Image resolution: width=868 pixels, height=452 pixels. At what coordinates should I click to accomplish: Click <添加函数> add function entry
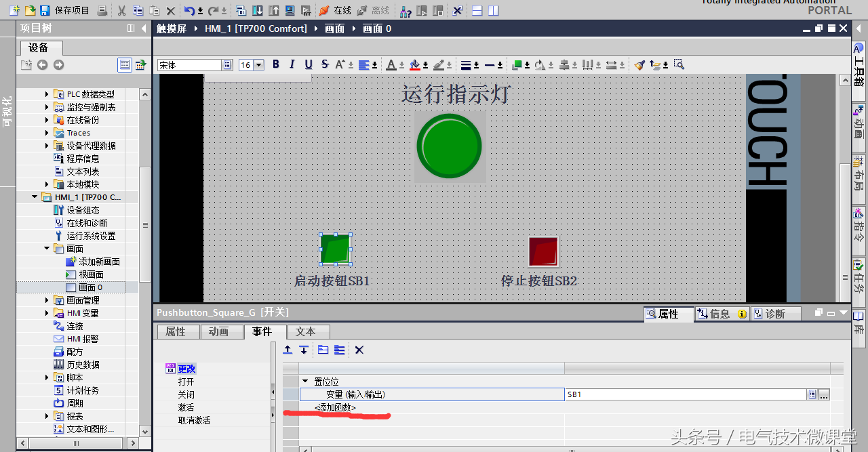335,407
